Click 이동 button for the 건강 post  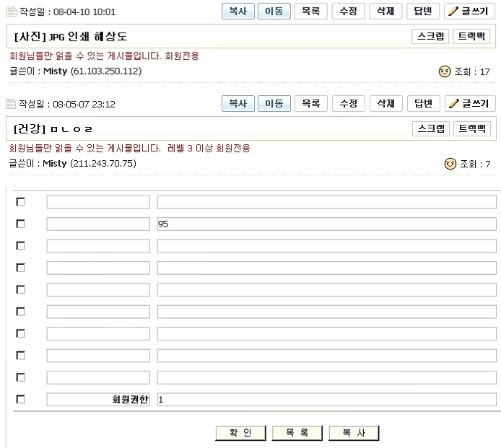(x=274, y=103)
